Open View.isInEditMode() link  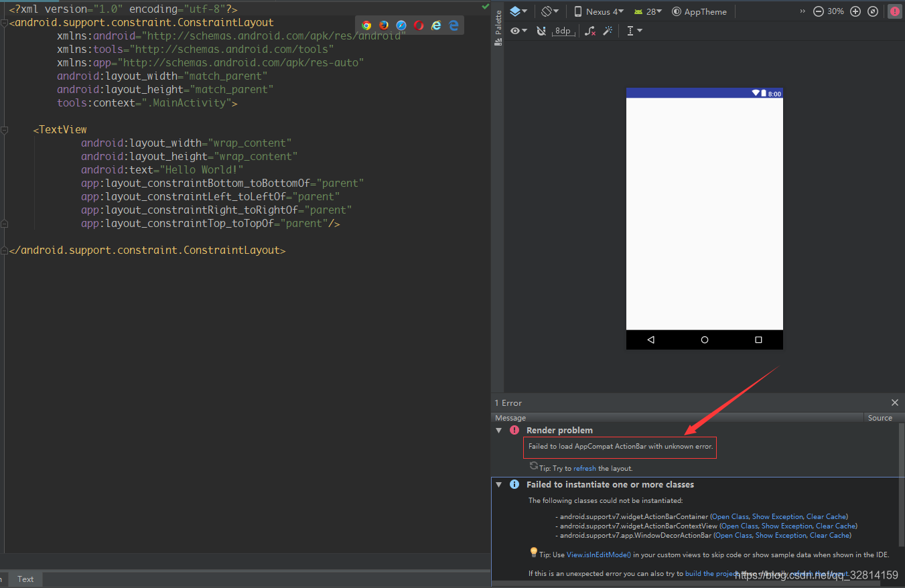point(599,555)
